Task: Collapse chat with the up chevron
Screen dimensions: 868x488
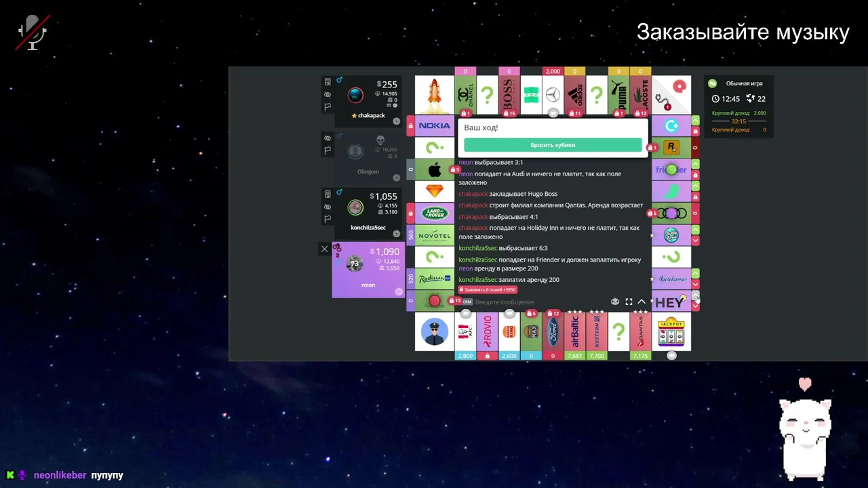Action: pos(642,302)
